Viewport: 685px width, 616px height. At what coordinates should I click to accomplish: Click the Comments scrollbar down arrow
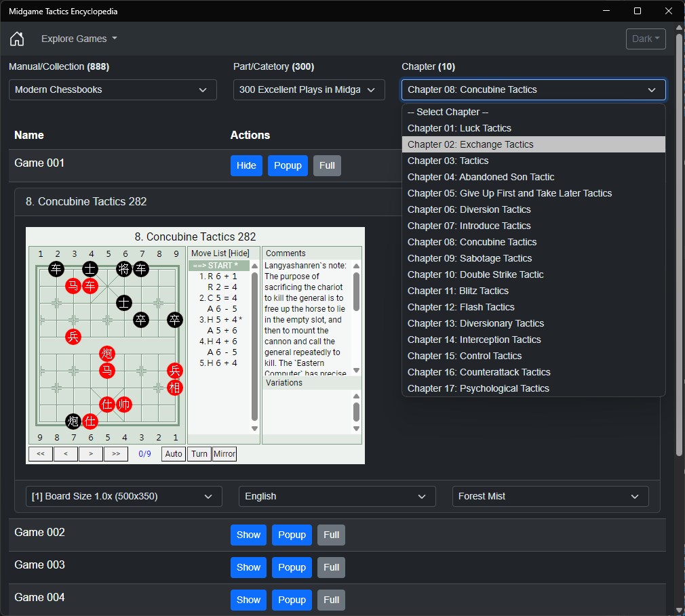pos(357,371)
